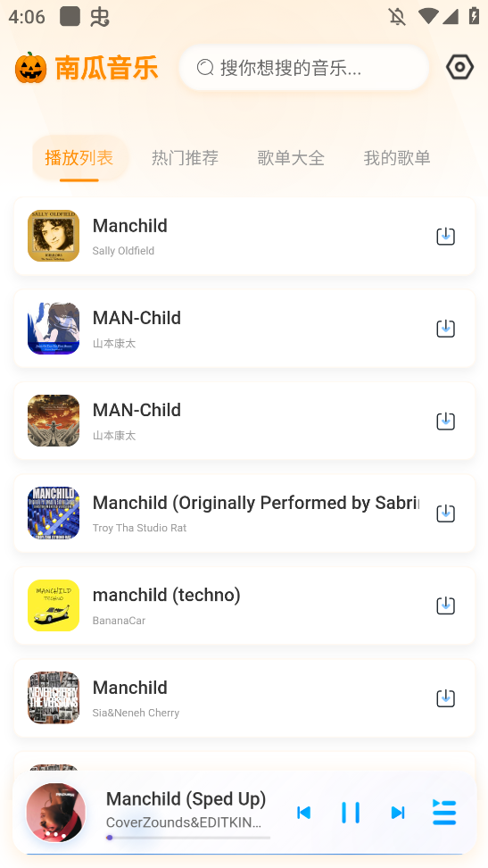Play Manchild by Sally Oldfield
The image size is (488, 868).
[244, 237]
